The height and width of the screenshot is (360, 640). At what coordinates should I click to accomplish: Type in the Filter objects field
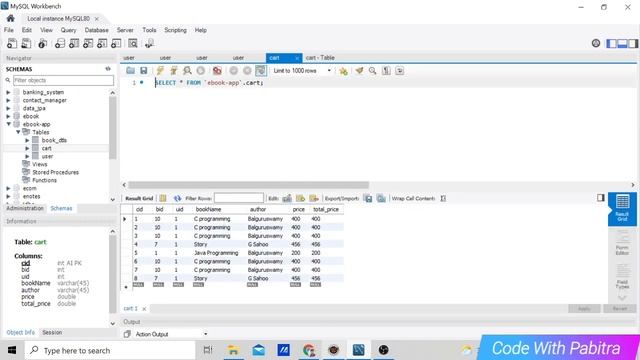tap(63, 80)
